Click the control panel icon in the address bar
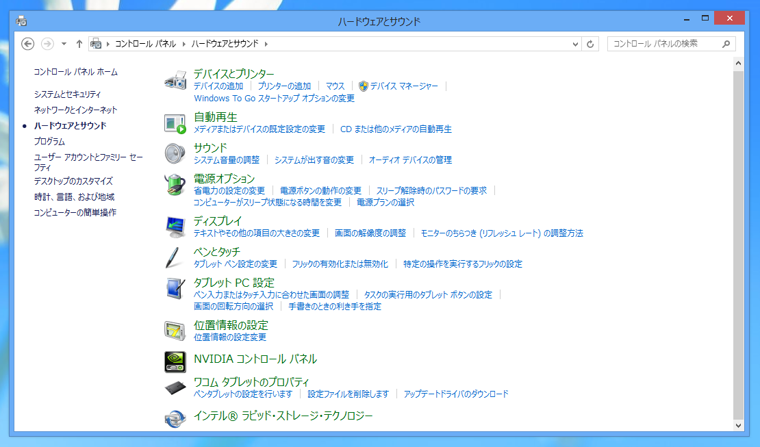 coord(96,44)
